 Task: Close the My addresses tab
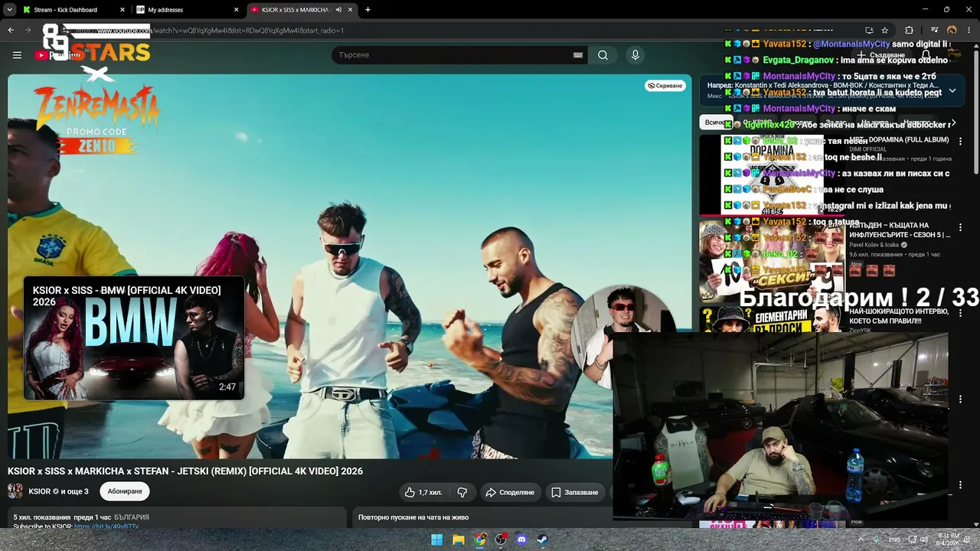coord(237,10)
